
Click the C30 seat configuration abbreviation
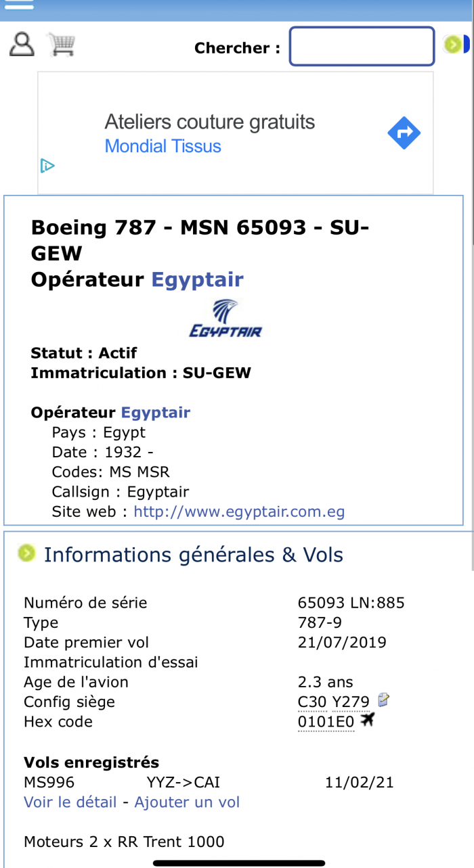(312, 702)
